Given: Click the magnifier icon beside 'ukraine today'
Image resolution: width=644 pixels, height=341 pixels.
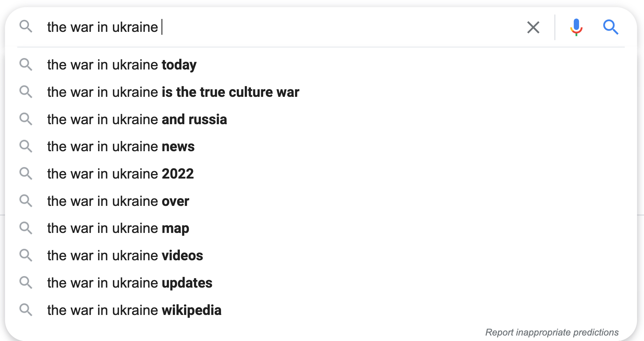Looking at the screenshot, I should click(26, 65).
